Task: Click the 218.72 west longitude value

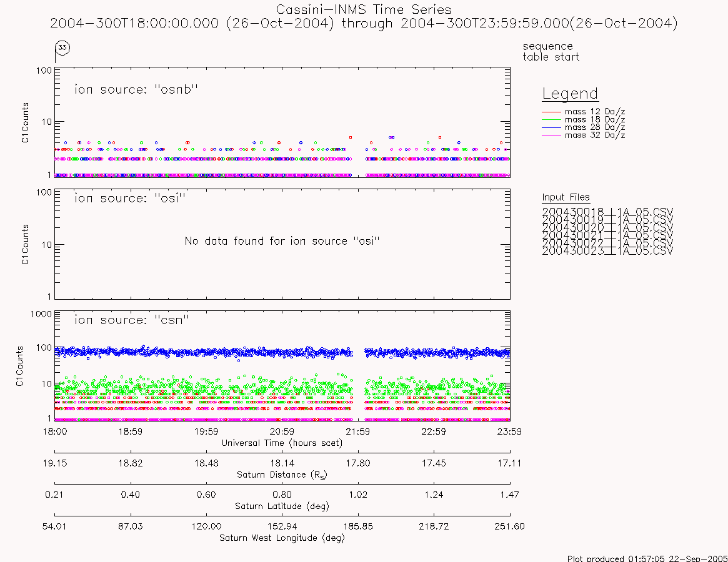Action: coord(434,526)
